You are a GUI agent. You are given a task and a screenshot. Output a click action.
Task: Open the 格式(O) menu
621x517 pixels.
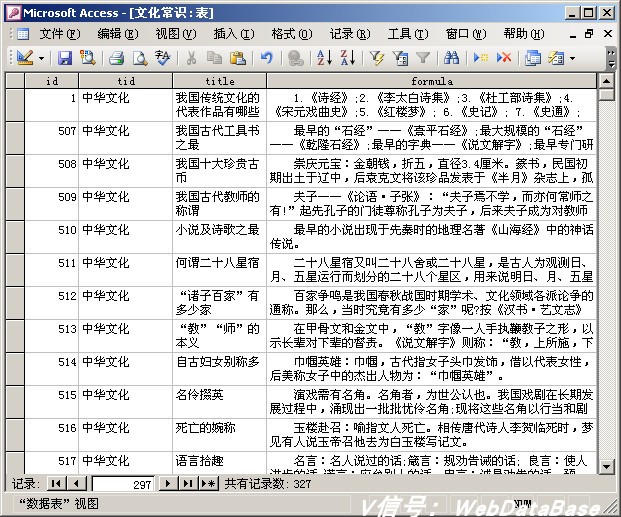coord(292,34)
